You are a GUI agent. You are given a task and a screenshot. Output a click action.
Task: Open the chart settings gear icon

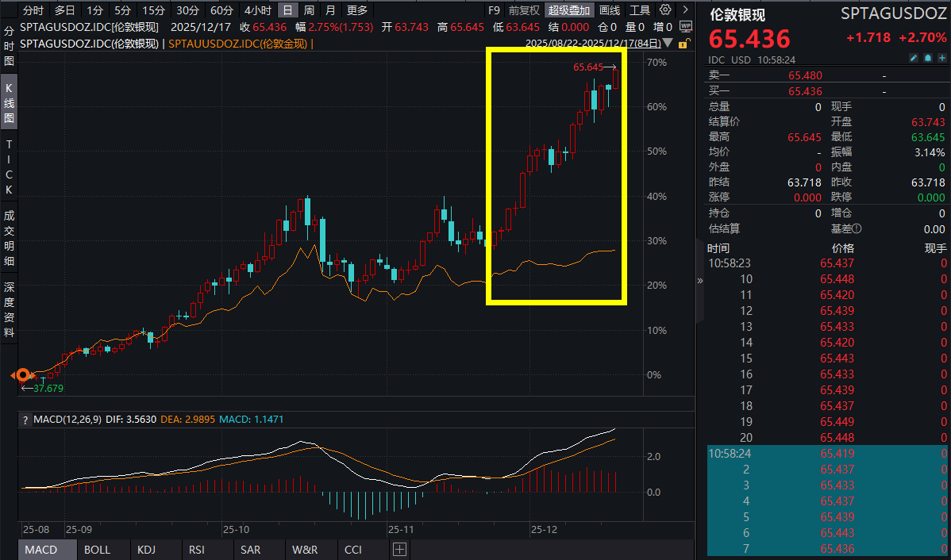[x=665, y=10]
